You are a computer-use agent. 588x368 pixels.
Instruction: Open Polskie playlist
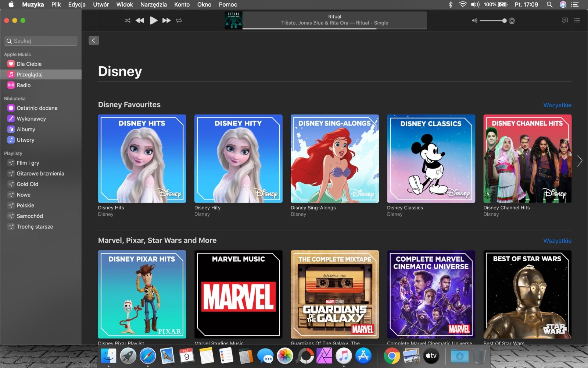pos(41,206)
